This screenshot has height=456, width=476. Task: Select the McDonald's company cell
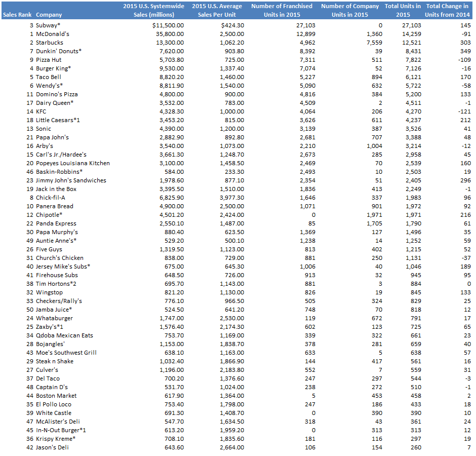[x=53, y=34]
